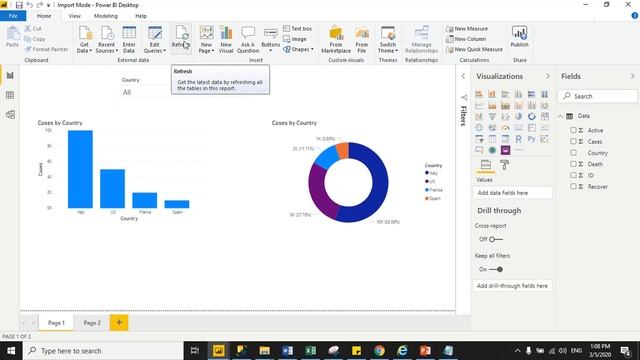Check the Death field checkbox
Screen dimensions: 640x360
tap(573, 164)
